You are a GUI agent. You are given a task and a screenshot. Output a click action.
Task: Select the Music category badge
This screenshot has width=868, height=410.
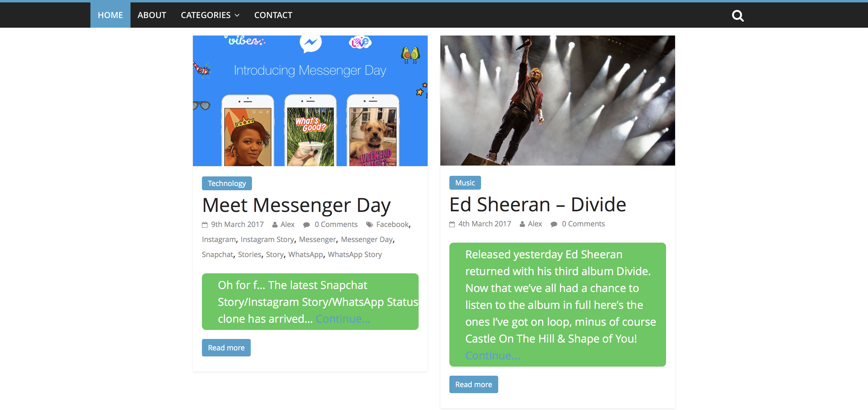pyautogui.click(x=465, y=183)
